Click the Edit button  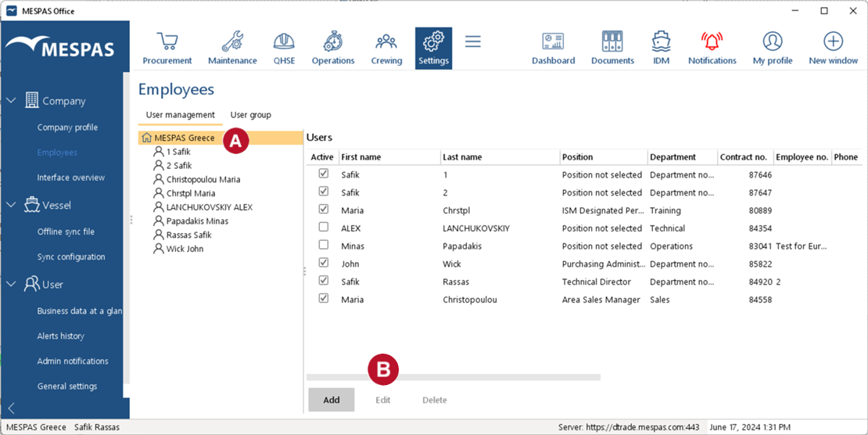383,400
